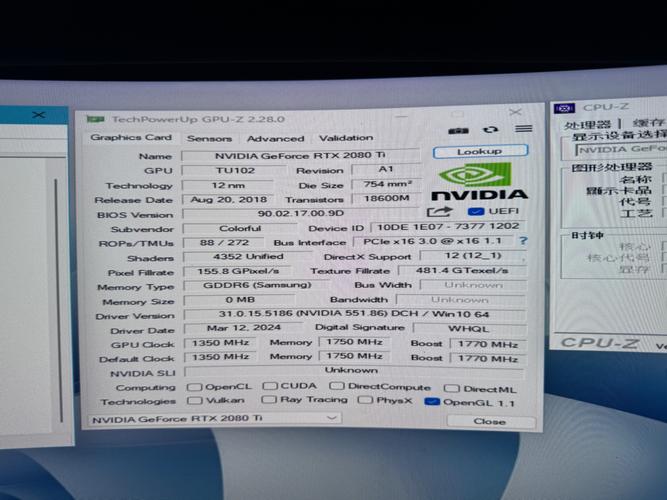
Task: Click the Bus Width Unknown field
Action: point(473,285)
